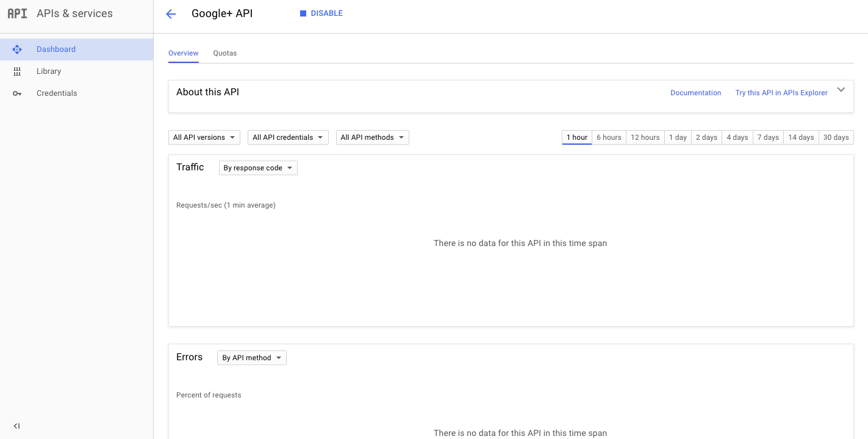Viewport: 868px width, 439px height.
Task: Open the All API versions dropdown
Action: pyautogui.click(x=204, y=137)
